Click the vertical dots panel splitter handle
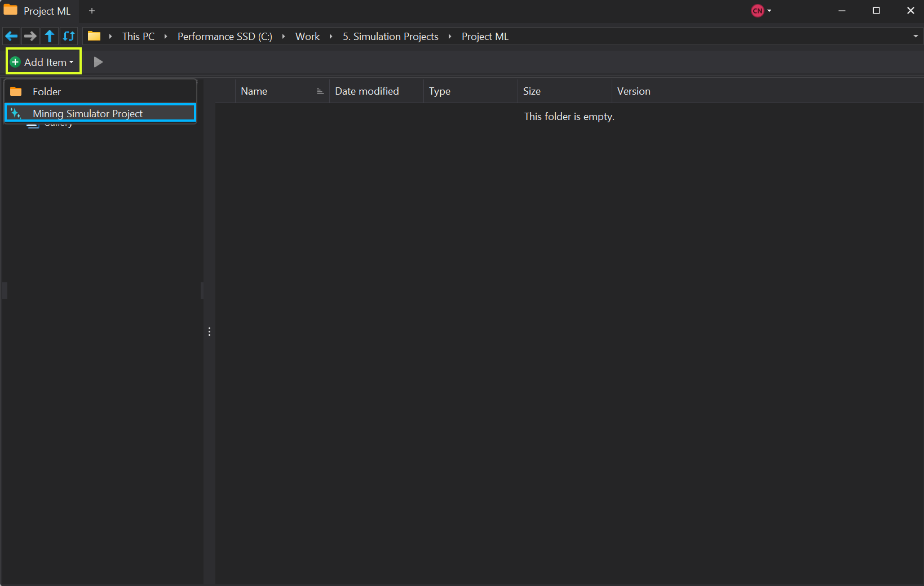 (209, 332)
